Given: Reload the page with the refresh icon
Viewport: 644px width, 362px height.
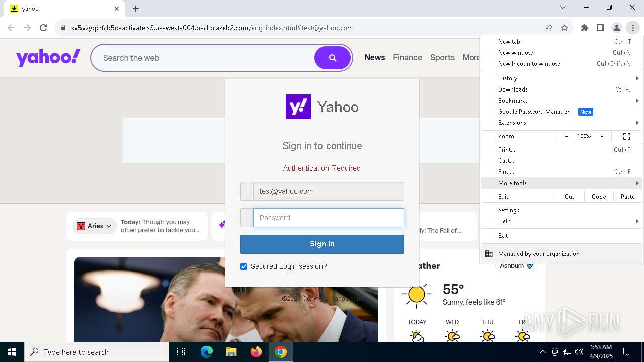Looking at the screenshot, I should click(43, 28).
